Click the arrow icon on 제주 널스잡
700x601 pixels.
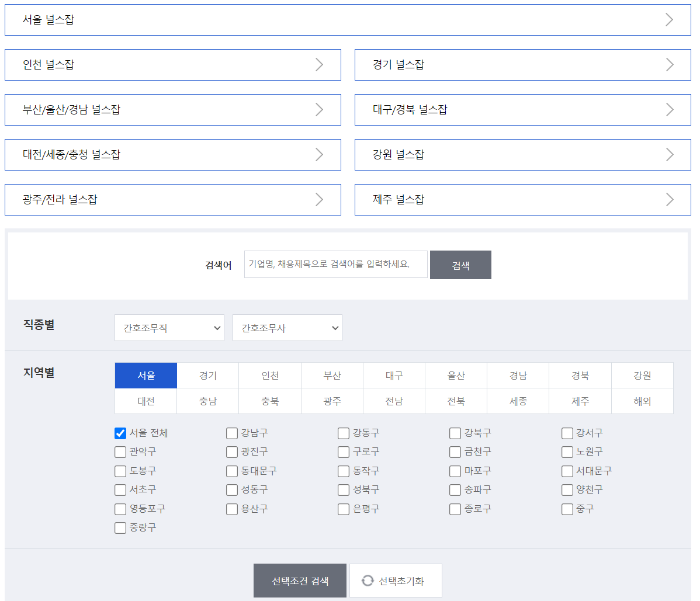670,199
